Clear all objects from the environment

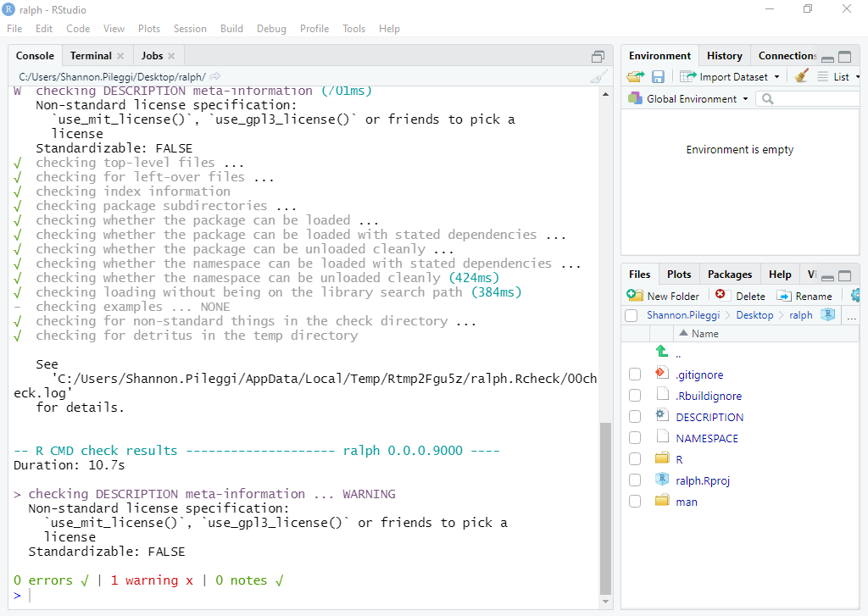[801, 76]
